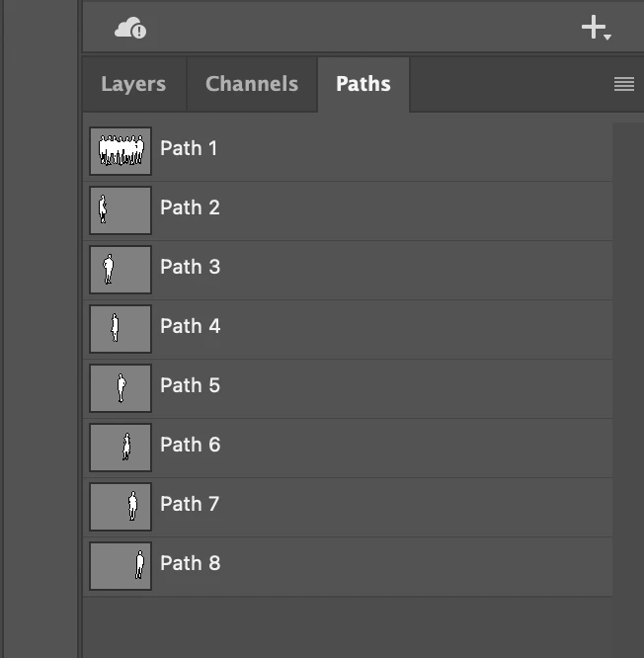Viewport: 644px width, 658px height.
Task: Select the Path 6 row
Action: (x=348, y=448)
